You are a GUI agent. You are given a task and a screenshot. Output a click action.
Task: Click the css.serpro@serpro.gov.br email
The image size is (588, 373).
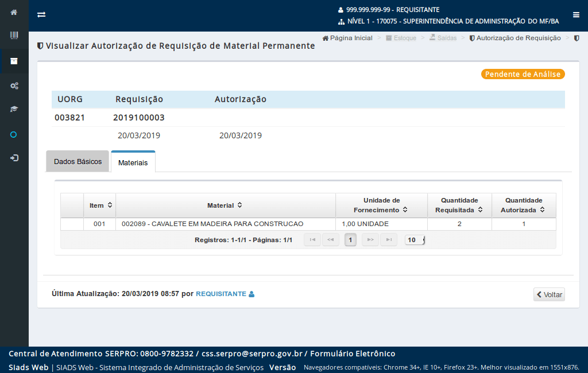point(252,354)
